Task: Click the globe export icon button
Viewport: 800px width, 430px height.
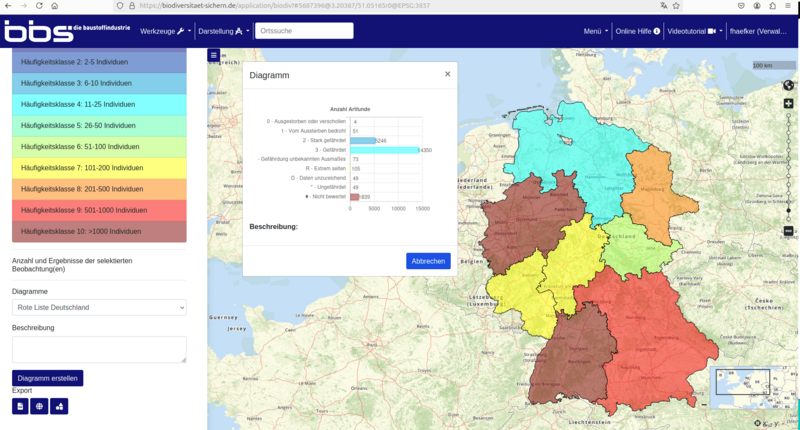Action: (40, 406)
